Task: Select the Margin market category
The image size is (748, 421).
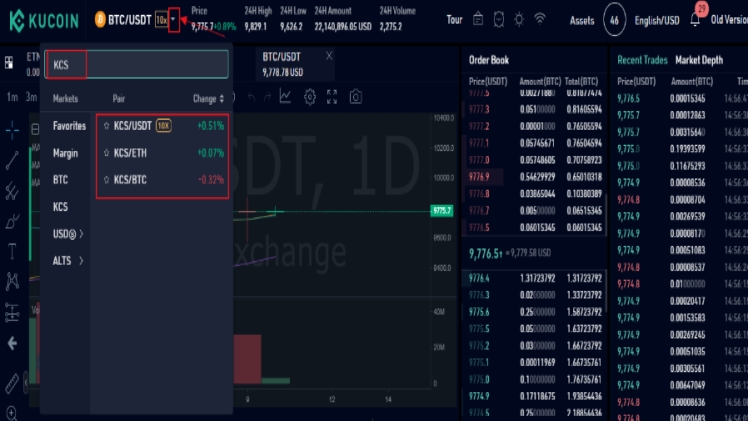Action: [x=65, y=153]
